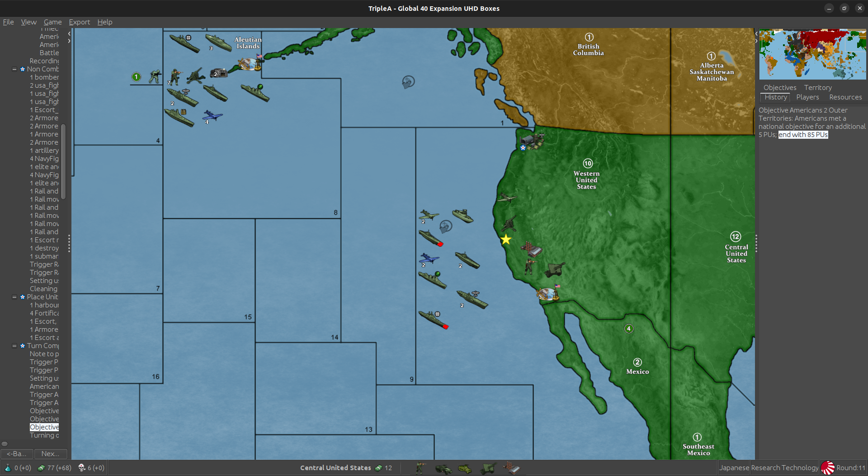This screenshot has width=868, height=476.
Task: Switch to the Objectives tab
Action: (x=780, y=87)
